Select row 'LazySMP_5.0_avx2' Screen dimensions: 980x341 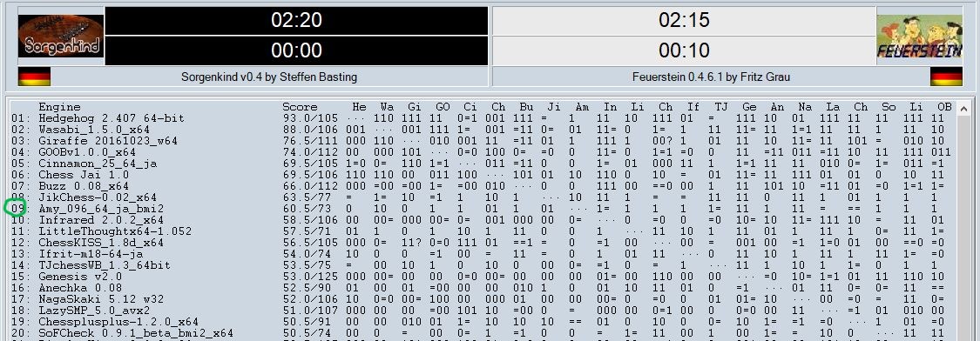click(481, 311)
